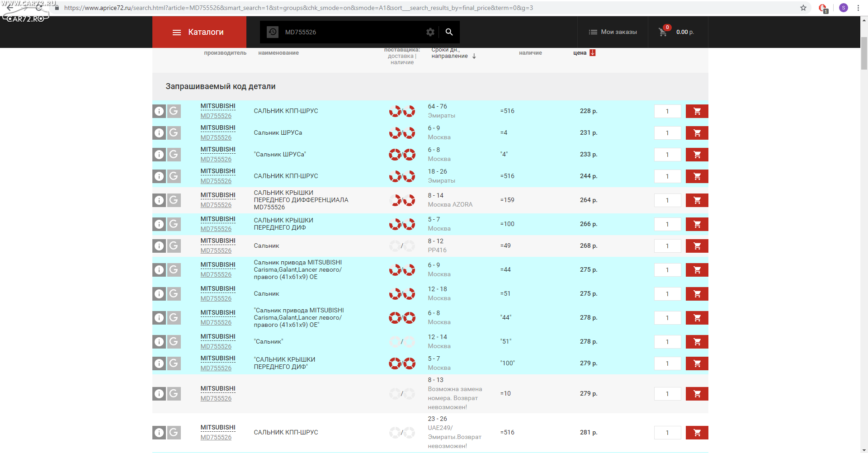The width and height of the screenshot is (868, 453).
Task: Click the Москва AZORA delivery text
Action: pos(450,205)
